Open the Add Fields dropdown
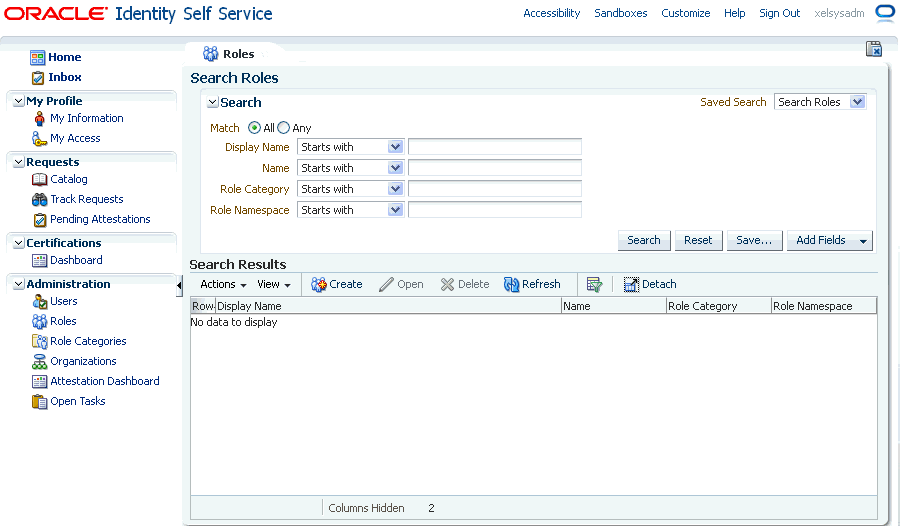Screen dimensions: 900x526 [x=830, y=241]
